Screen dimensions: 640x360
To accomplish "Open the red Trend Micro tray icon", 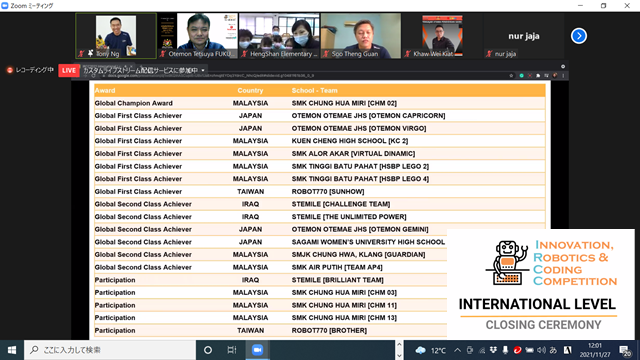I will click(517, 350).
